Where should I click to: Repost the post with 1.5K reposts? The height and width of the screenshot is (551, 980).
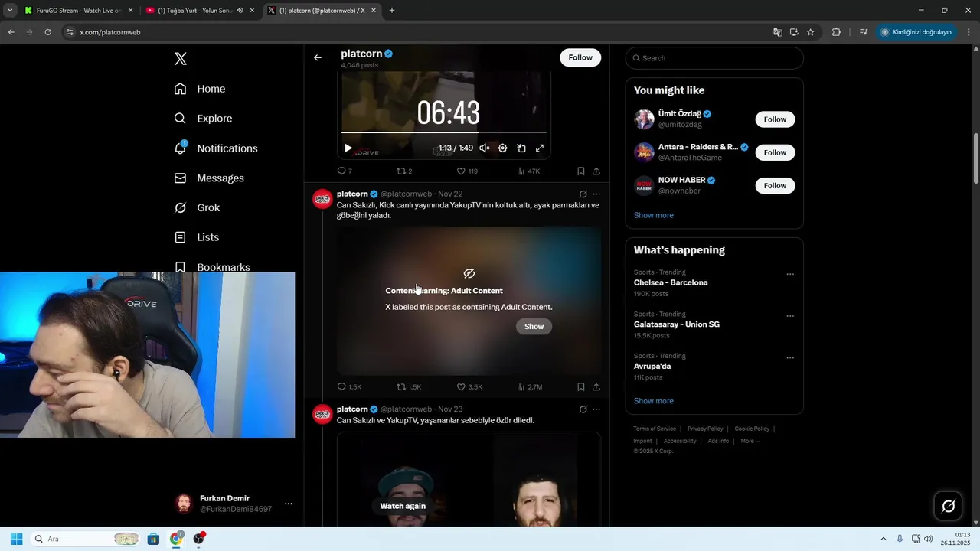pyautogui.click(x=409, y=387)
